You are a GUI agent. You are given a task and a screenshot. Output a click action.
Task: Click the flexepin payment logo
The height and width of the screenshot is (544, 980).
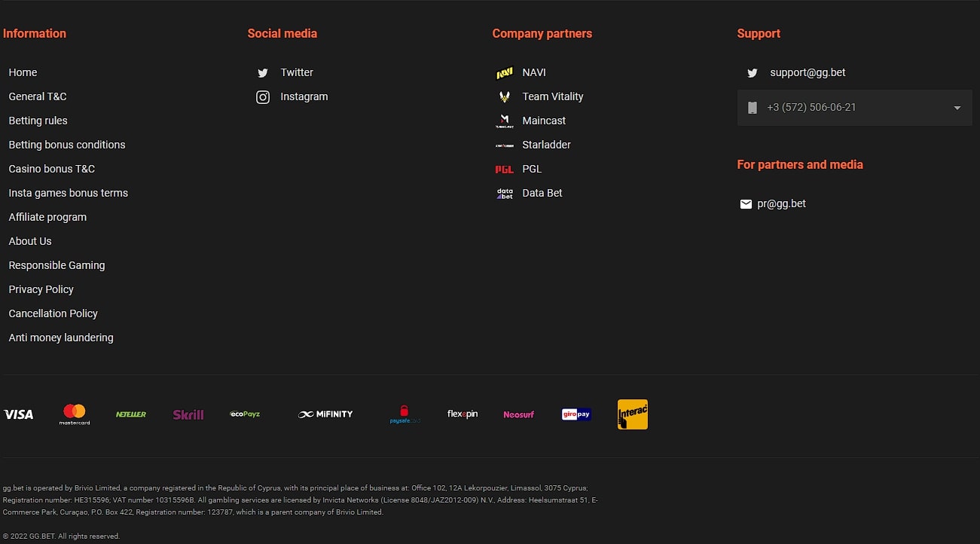tap(463, 414)
